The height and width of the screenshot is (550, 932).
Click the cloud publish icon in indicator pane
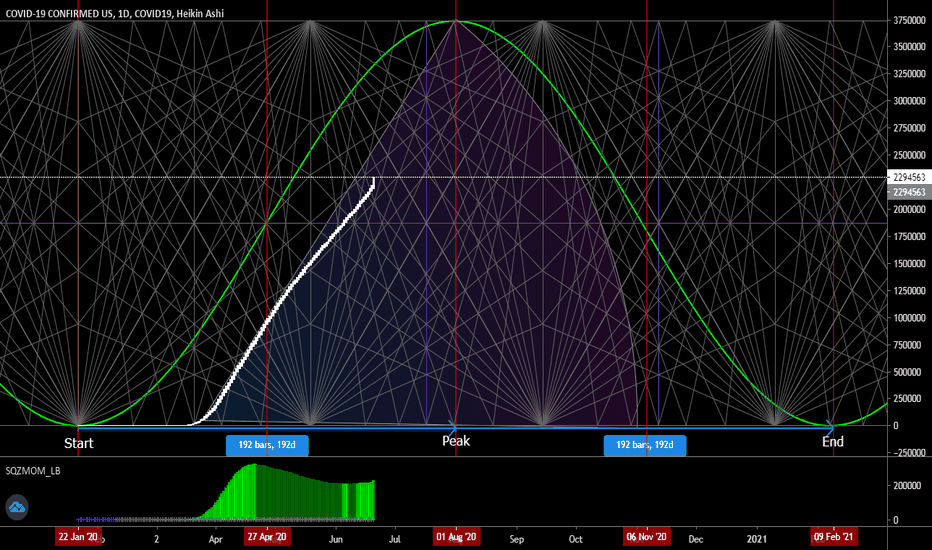click(x=17, y=507)
